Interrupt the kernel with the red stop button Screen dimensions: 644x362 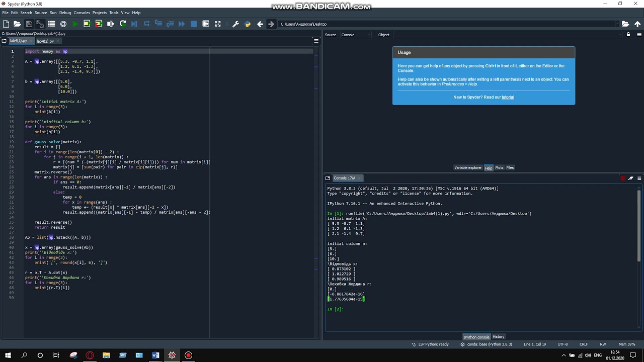click(x=623, y=178)
